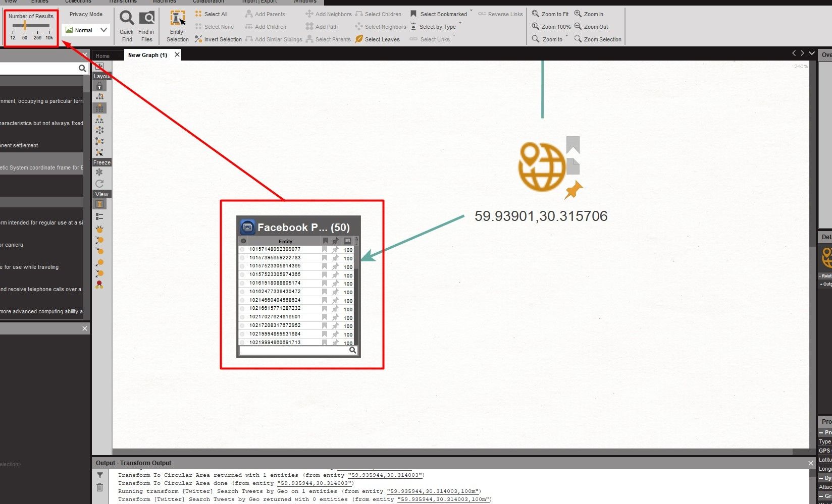Open the Zoom to dropdown
The width and height of the screenshot is (832, 504).
click(566, 36)
